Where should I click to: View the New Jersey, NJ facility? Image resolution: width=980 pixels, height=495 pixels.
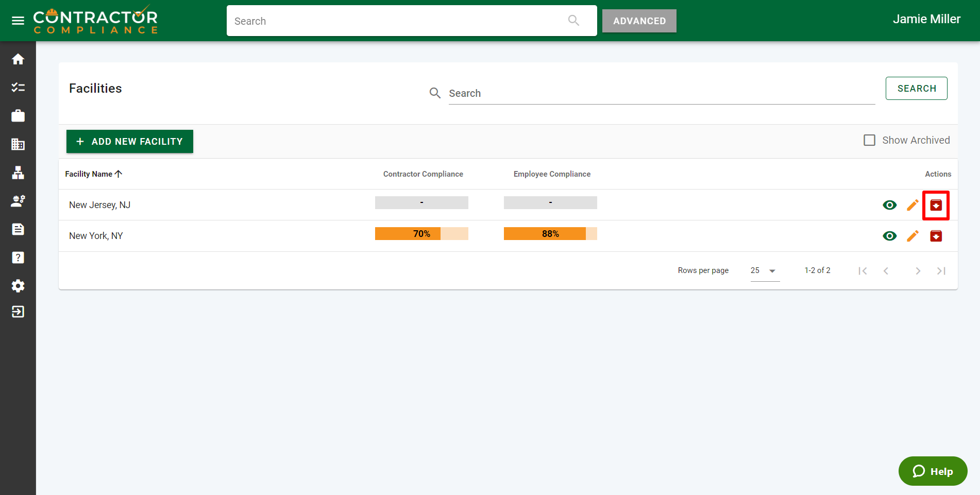coord(889,205)
